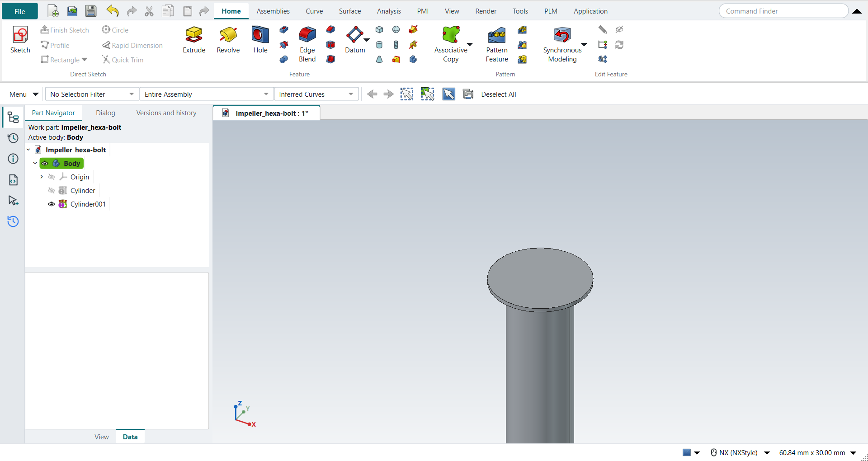Select the Edge Blend tool
Image resolution: width=868 pixels, height=461 pixels.
tap(307, 44)
